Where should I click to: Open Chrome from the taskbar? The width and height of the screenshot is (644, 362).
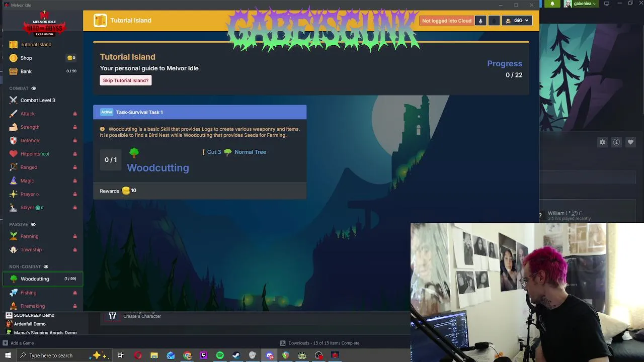tap(187, 355)
